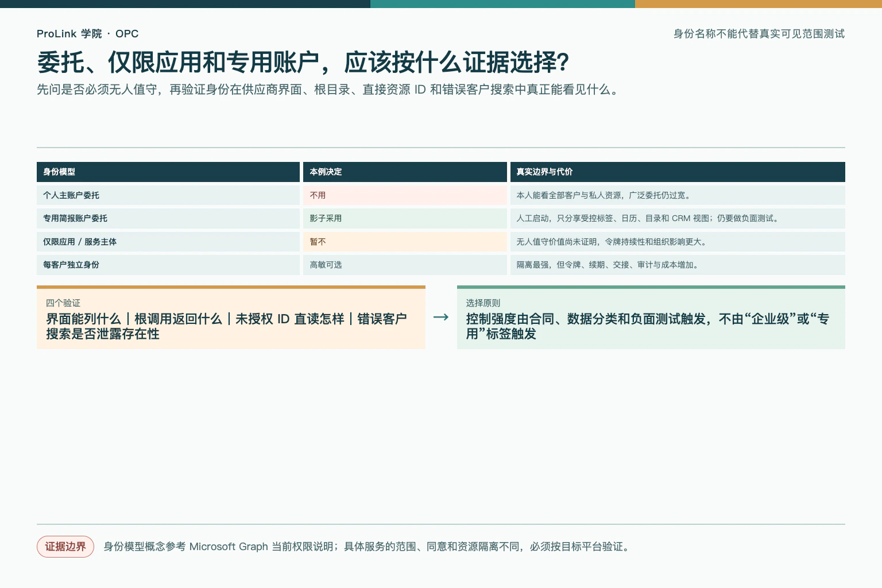Click the 选择原则 label in green box
This screenshot has height=588, width=882.
click(483, 303)
